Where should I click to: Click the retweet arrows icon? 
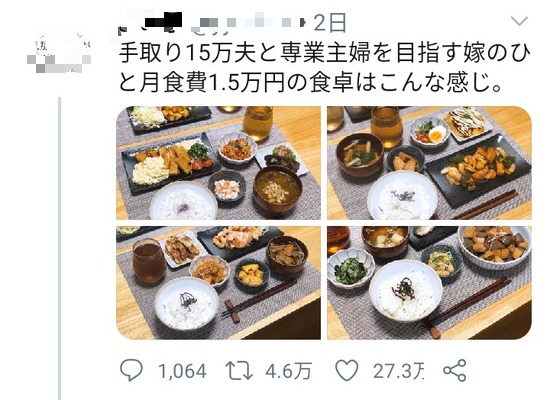[239, 371]
